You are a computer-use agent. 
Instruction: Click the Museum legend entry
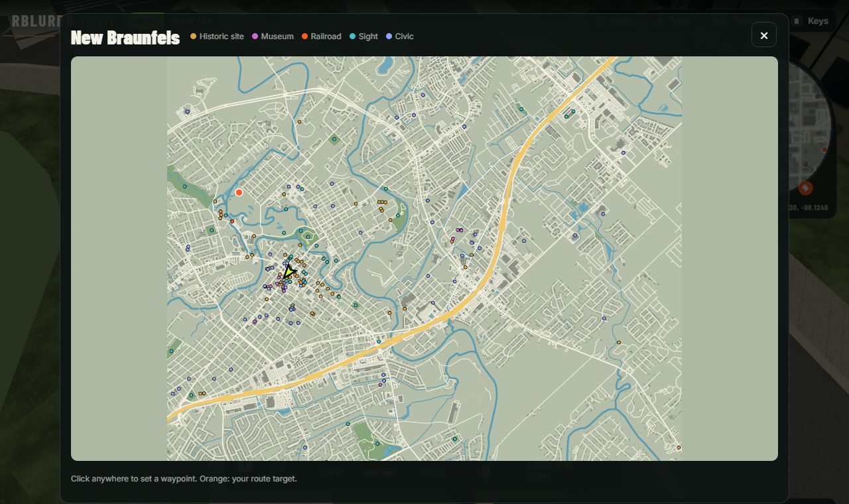pos(273,36)
